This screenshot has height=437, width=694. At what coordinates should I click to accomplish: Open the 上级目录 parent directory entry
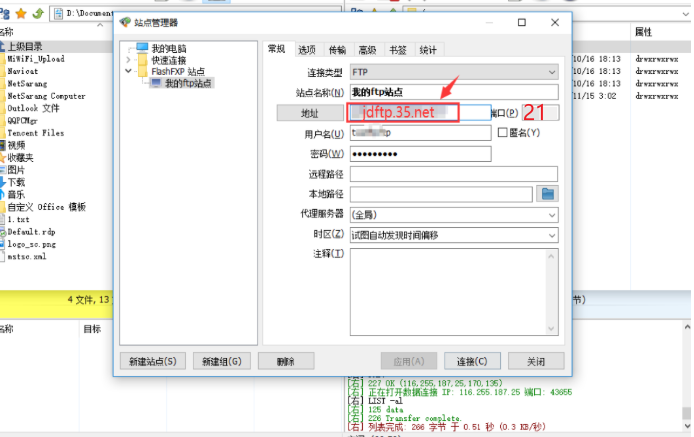[25, 46]
